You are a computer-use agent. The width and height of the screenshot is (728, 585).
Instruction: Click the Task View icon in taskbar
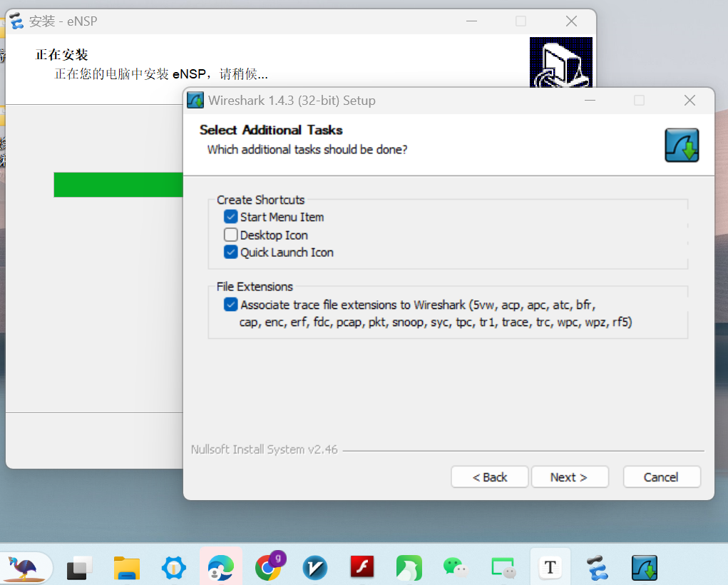click(x=80, y=568)
